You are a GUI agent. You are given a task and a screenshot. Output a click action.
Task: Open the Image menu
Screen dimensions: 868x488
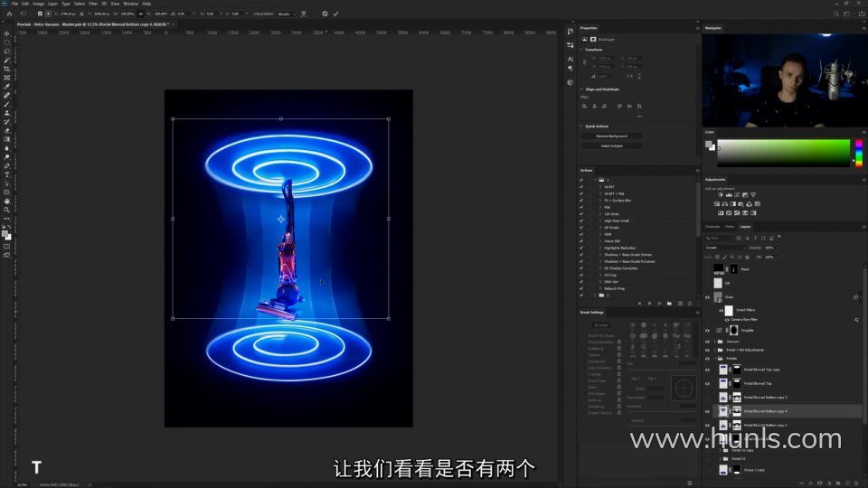[38, 4]
